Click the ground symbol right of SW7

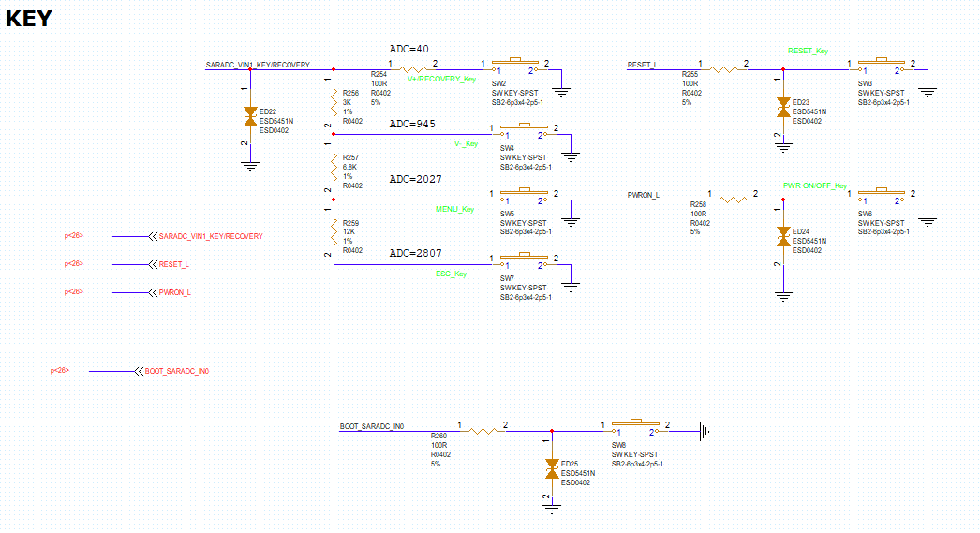570,288
